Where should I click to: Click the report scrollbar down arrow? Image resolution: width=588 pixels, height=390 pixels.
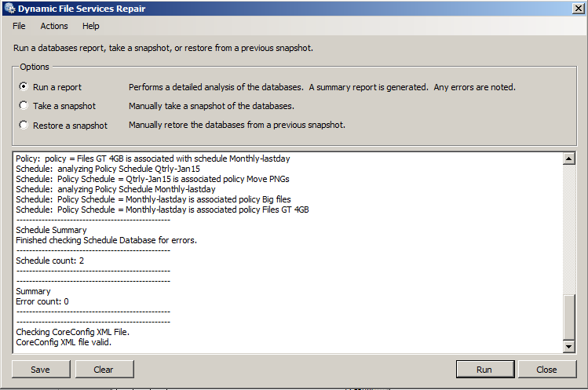tap(570, 347)
